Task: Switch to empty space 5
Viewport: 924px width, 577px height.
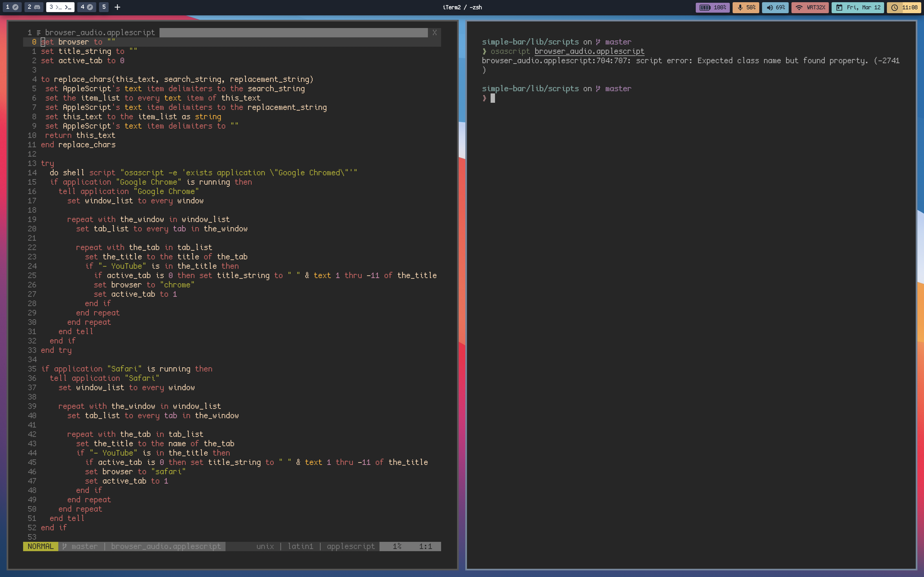Action: click(104, 7)
